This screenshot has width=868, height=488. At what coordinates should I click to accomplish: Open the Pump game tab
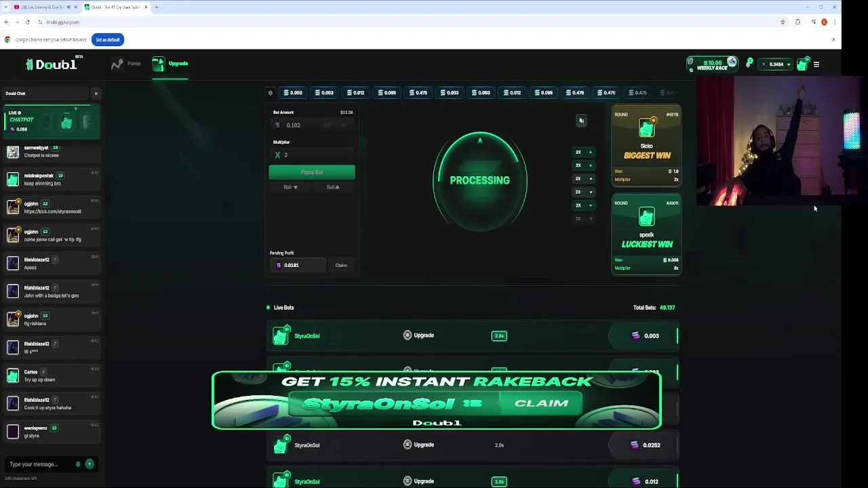pyautogui.click(x=126, y=64)
